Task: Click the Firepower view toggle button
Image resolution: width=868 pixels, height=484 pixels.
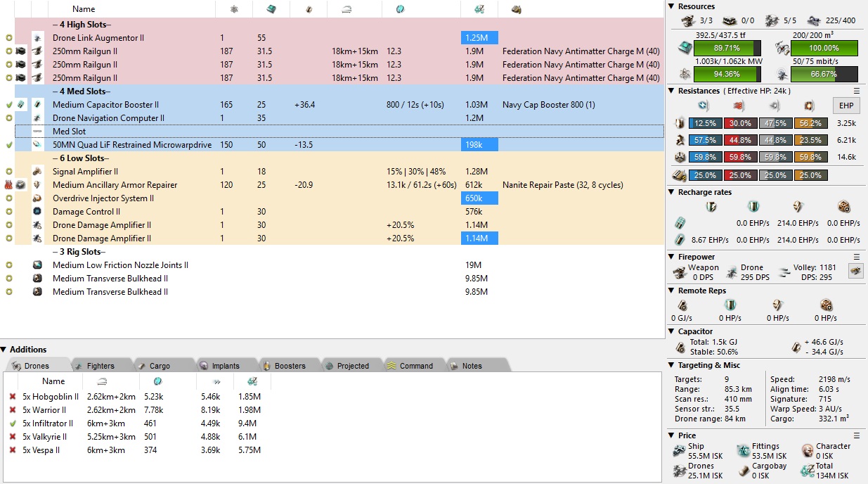Action: tap(855, 272)
